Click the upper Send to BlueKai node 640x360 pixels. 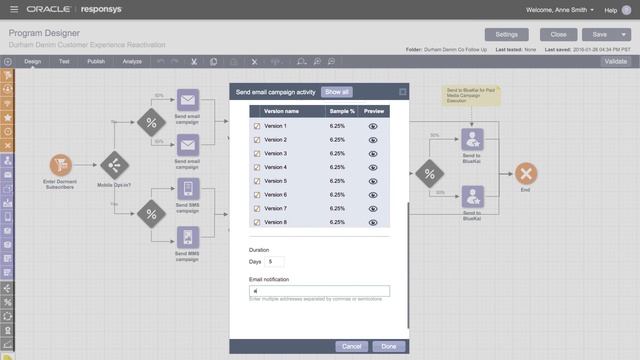pyautogui.click(x=472, y=139)
